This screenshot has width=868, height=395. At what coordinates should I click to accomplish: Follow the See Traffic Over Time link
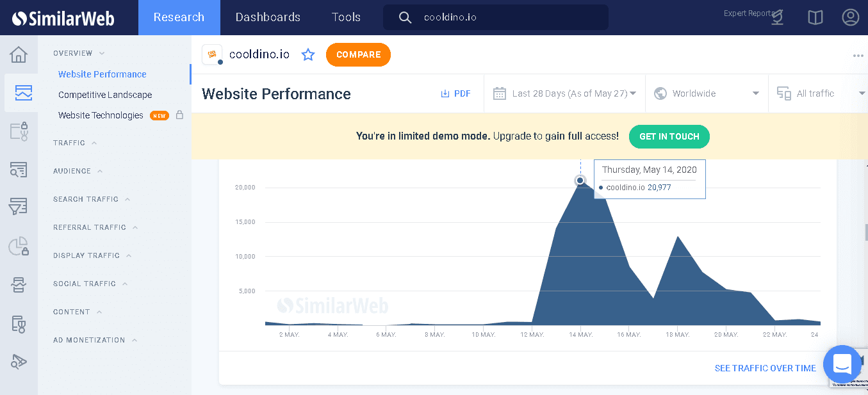point(765,368)
